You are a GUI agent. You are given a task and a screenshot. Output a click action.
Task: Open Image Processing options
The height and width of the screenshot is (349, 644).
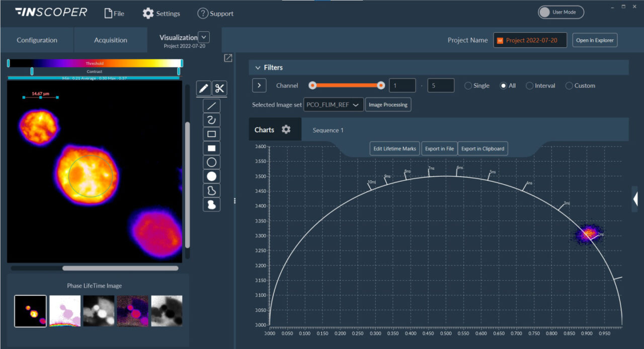388,104
